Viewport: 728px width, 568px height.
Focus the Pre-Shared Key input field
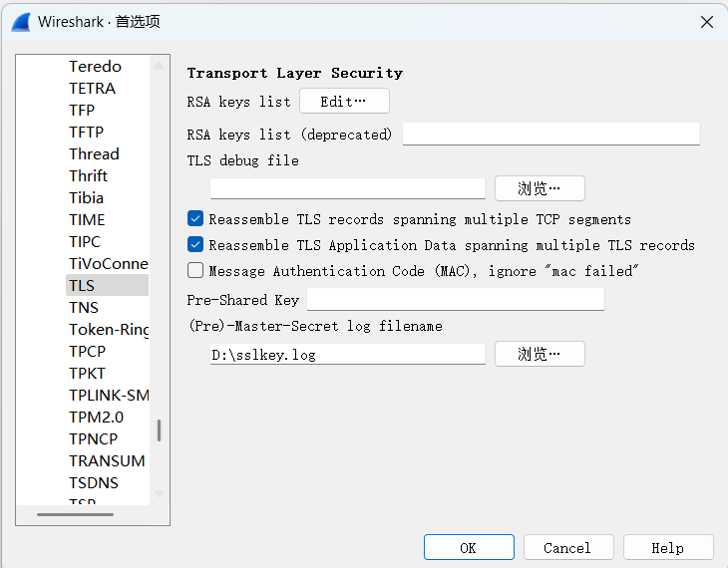point(456,299)
